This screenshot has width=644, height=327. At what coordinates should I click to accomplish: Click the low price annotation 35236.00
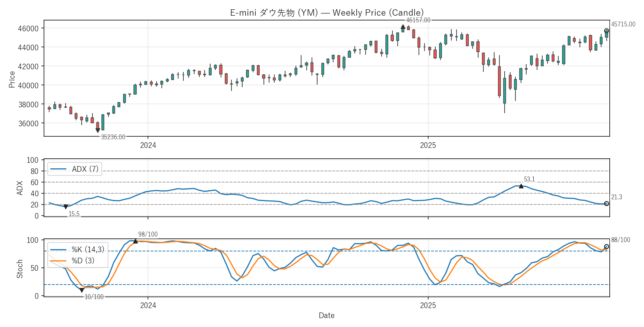point(113,137)
